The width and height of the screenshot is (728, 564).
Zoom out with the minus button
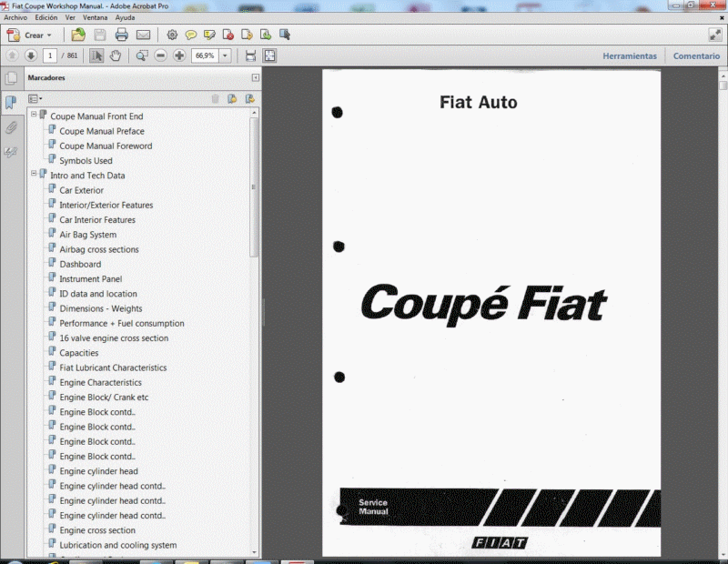(161, 55)
